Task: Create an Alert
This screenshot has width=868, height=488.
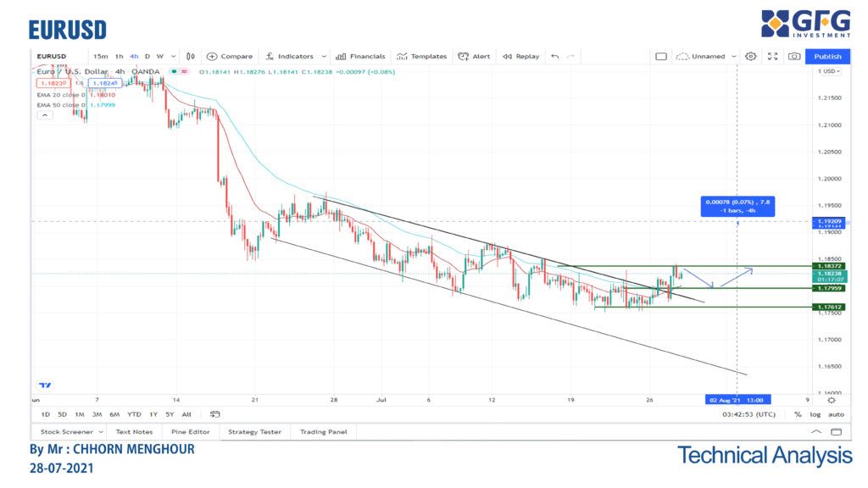Action: pos(474,57)
